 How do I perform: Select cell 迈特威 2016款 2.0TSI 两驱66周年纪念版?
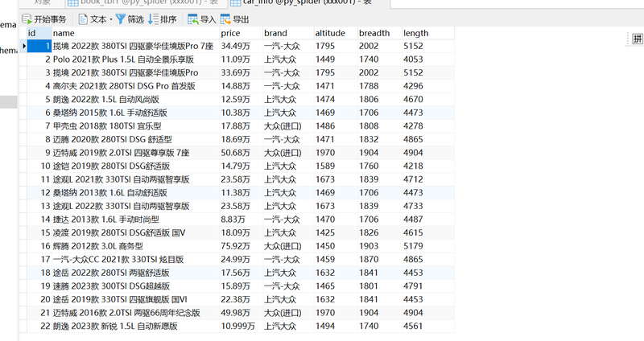point(135,313)
